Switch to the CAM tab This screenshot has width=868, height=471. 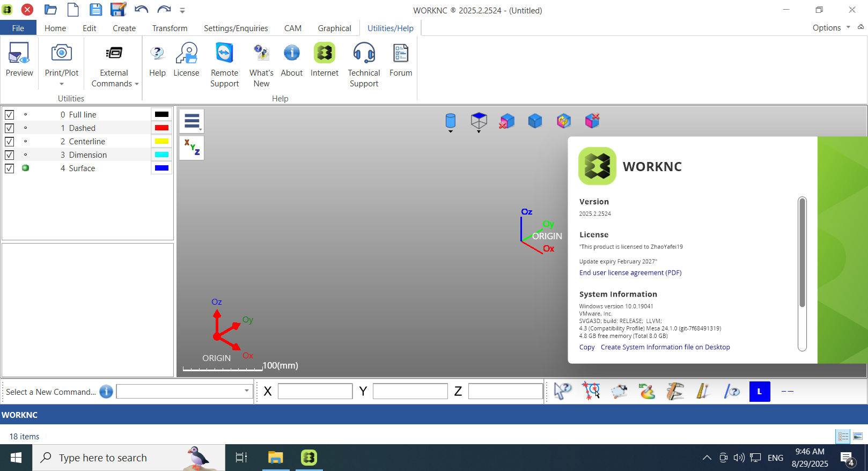pyautogui.click(x=293, y=28)
